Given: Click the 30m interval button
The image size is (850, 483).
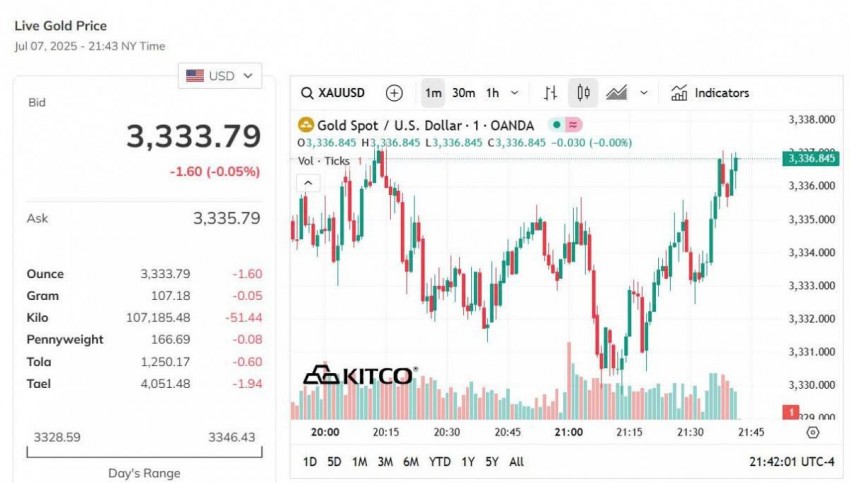Looking at the screenshot, I should [463, 93].
